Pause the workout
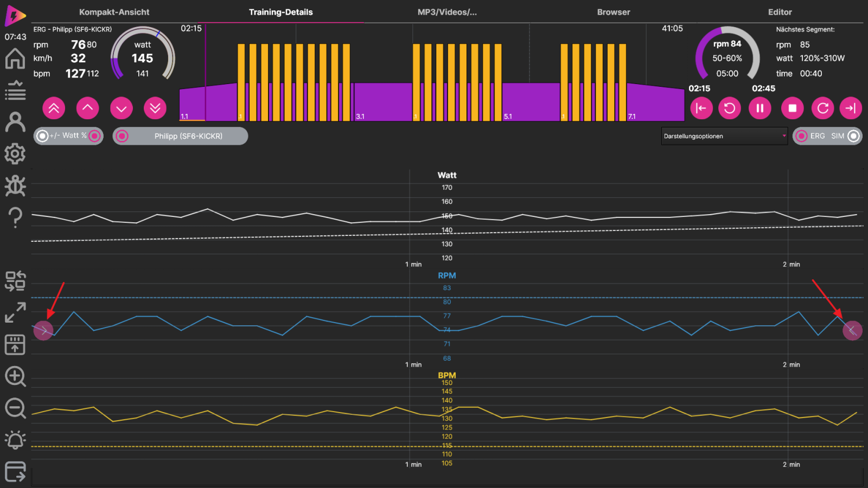The image size is (868, 488). pyautogui.click(x=760, y=108)
